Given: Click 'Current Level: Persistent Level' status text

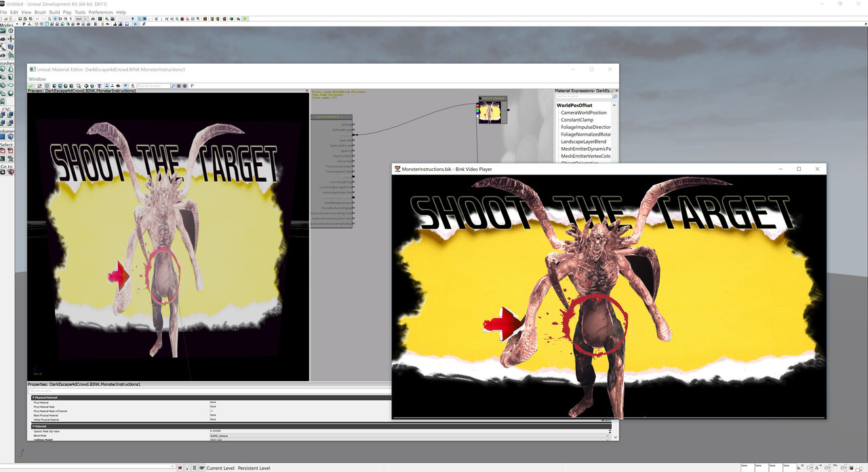Looking at the screenshot, I should coord(238,468).
